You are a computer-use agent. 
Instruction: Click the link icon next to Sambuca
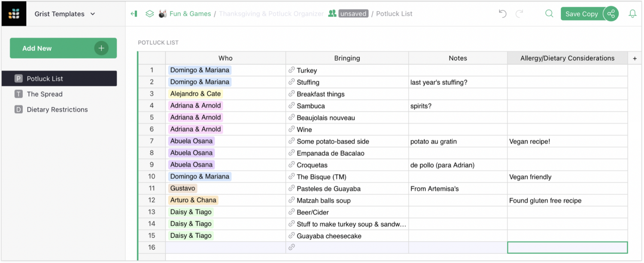(292, 106)
